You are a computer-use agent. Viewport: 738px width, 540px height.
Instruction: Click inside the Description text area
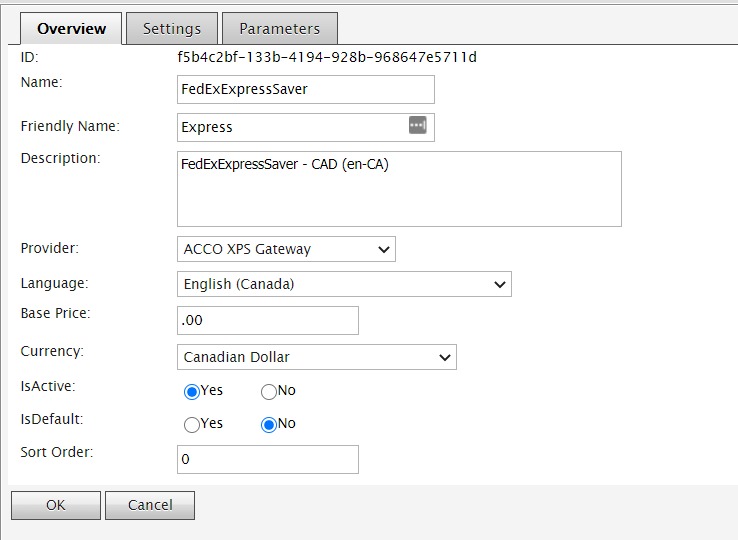point(399,190)
